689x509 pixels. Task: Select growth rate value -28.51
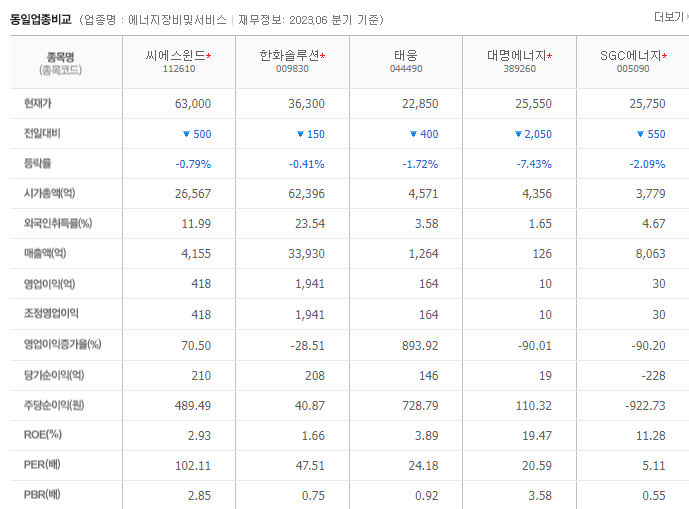308,345
